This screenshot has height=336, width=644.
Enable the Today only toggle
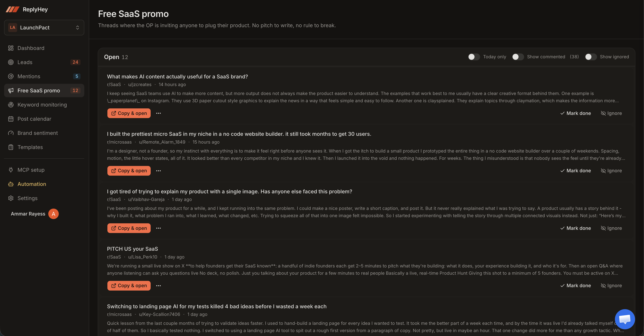click(x=474, y=57)
